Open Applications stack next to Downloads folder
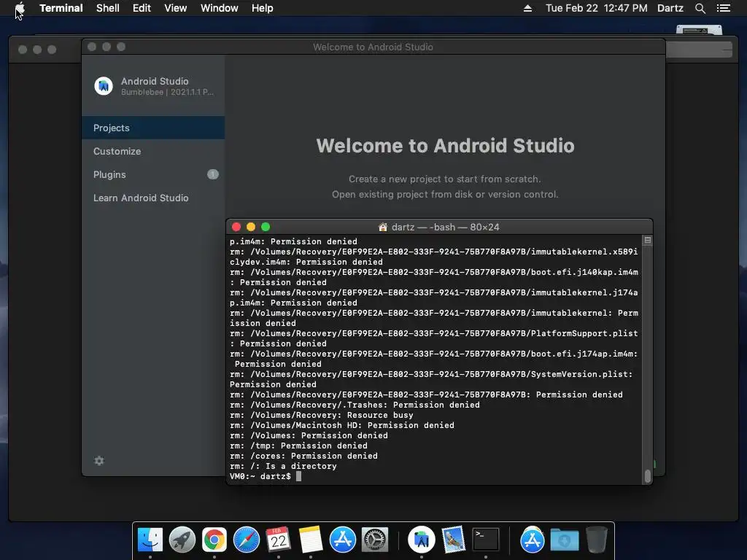Viewport: 747px width, 560px height. coord(532,540)
